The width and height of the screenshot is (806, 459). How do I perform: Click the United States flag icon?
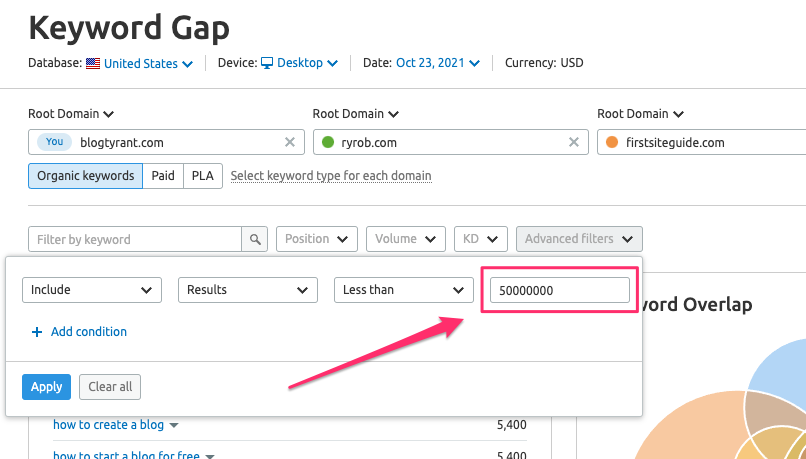tap(93, 64)
